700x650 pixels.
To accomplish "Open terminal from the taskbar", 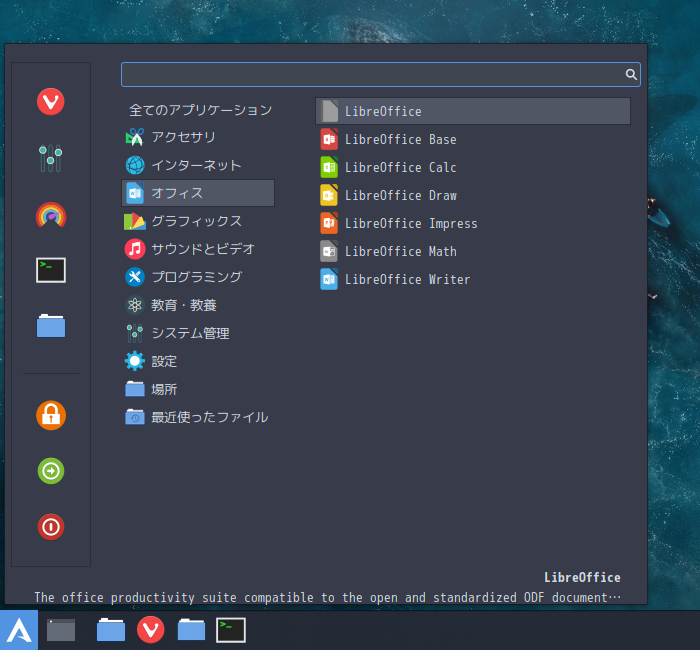I will pos(231,630).
